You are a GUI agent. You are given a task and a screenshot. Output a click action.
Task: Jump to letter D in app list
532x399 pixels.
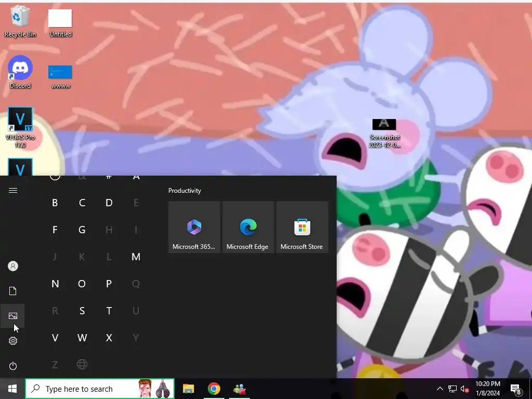pyautogui.click(x=109, y=203)
